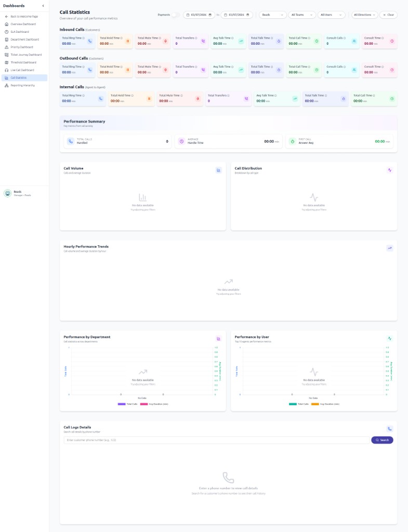Click the Inbound Total Ring Time phone icon
This screenshot has width=408, height=532.
tap(90, 41)
